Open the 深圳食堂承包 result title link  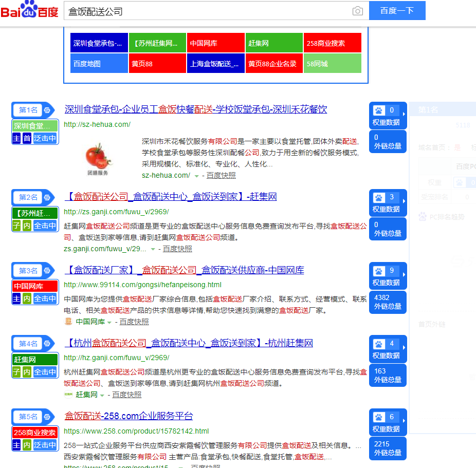[196, 109]
